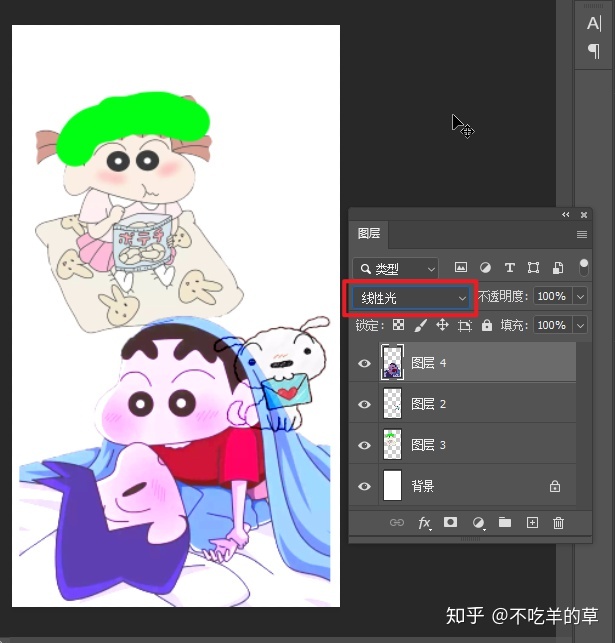Lock all for the layer
615x643 pixels.
click(x=487, y=326)
